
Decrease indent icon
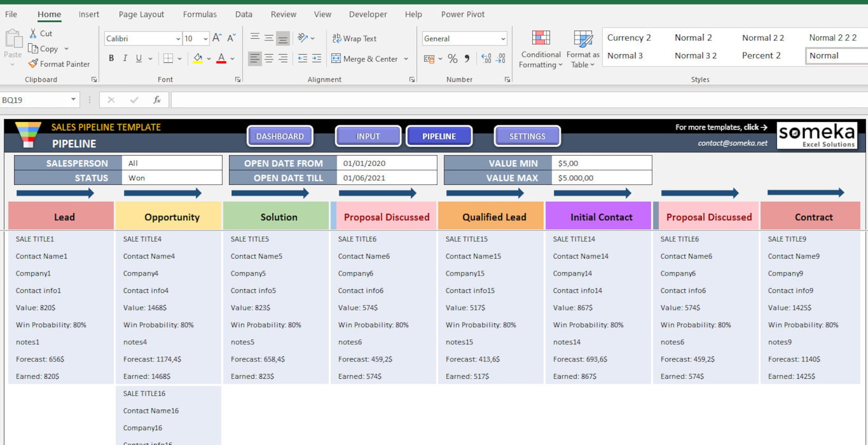click(x=302, y=58)
